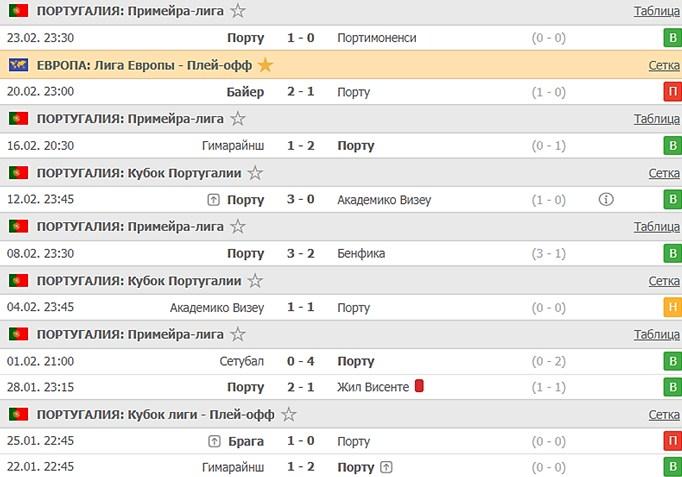The image size is (682, 477).
Task: Unfavorite Лига Европы - Плей-офф gold star
Action: (x=265, y=65)
